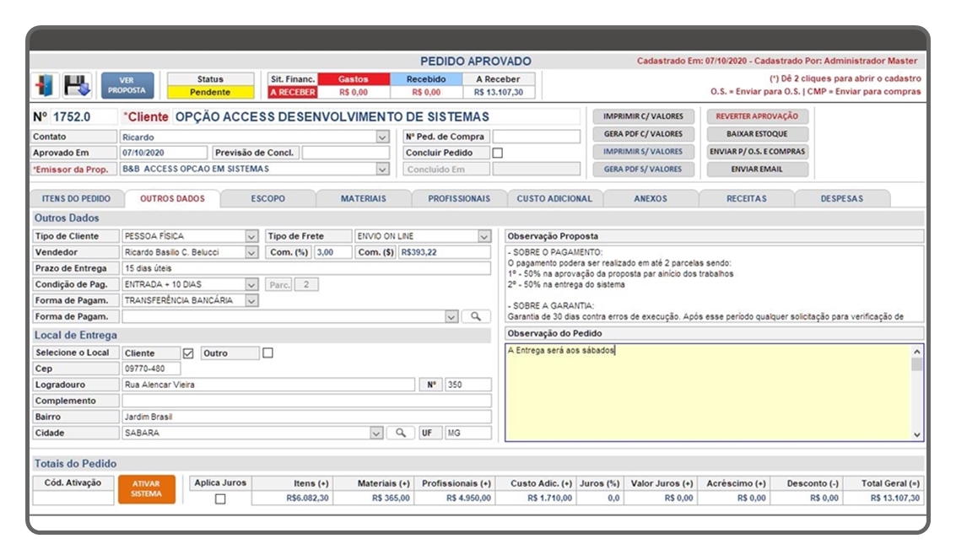Image resolution: width=956 pixels, height=560 pixels.
Task: Click the address Nº field showing 350
Action: pyautogui.click(x=468, y=385)
